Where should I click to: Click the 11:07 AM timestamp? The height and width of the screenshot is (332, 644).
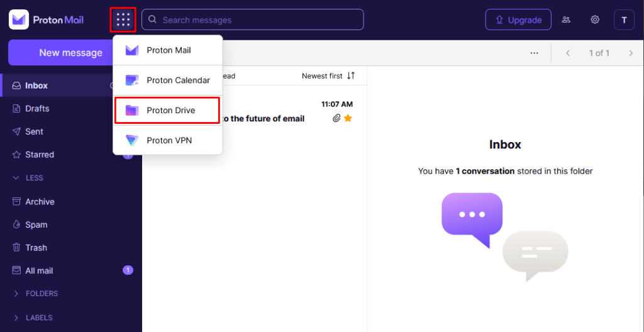(337, 104)
